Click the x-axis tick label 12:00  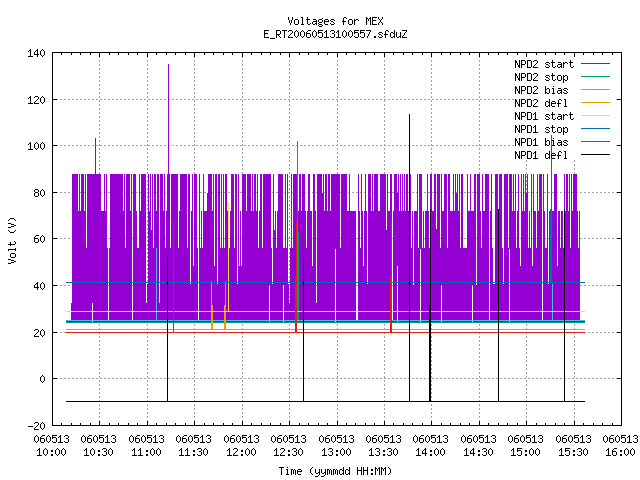click(x=241, y=453)
